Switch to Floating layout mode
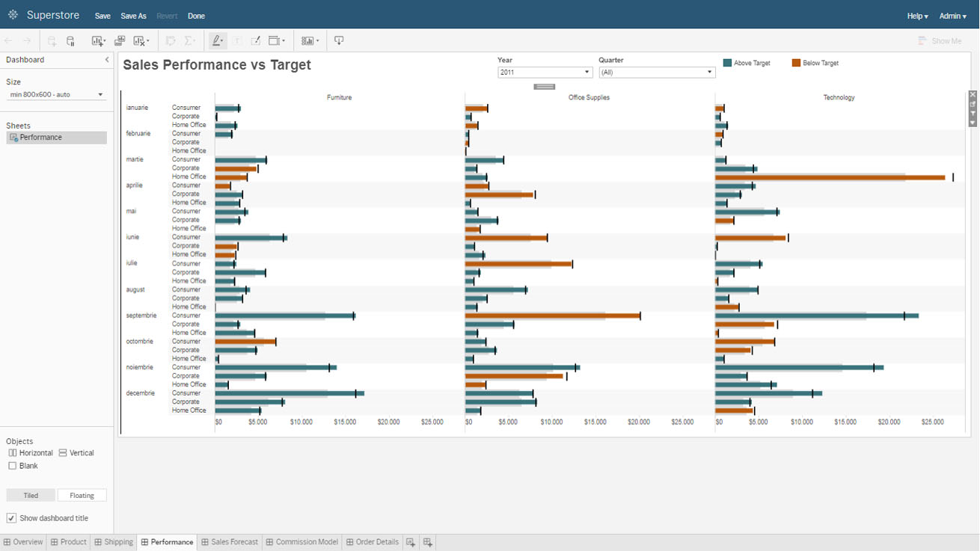980x551 pixels. 82,495
